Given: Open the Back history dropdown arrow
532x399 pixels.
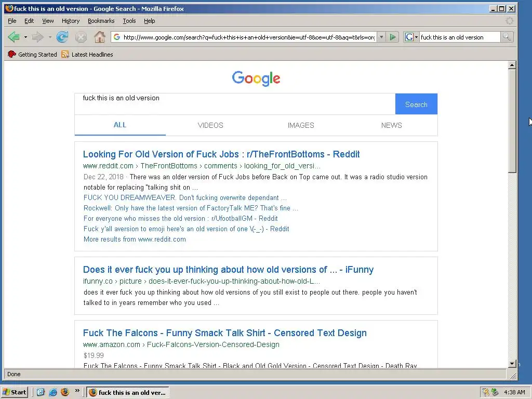Looking at the screenshot, I should [x=25, y=37].
